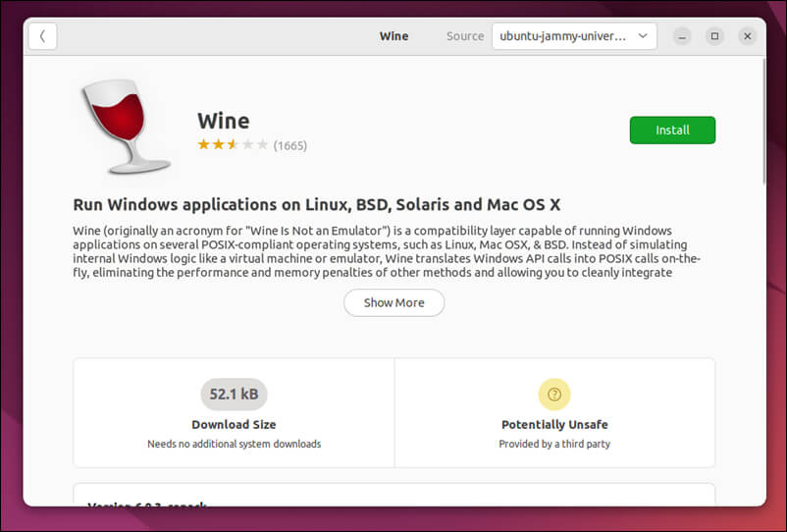Minimize the Wine software window
Screen dimensions: 787x532
click(682, 36)
